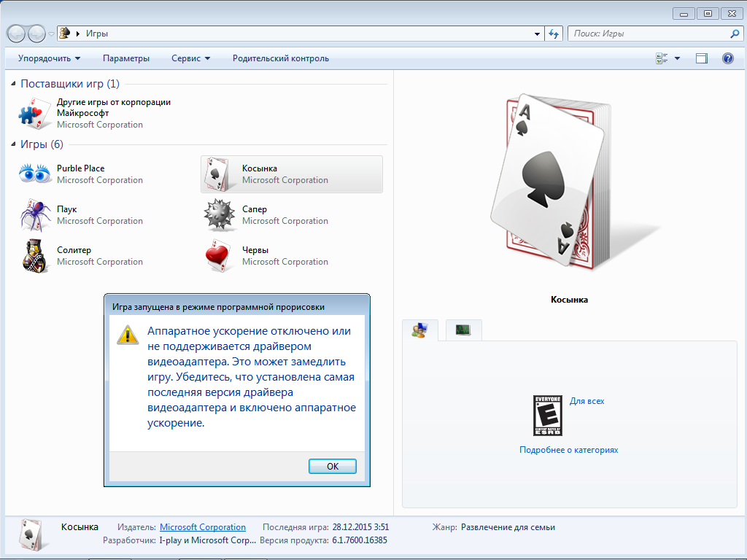747x560 pixels.
Task: Click OK in the warning dialog
Action: tap(333, 466)
